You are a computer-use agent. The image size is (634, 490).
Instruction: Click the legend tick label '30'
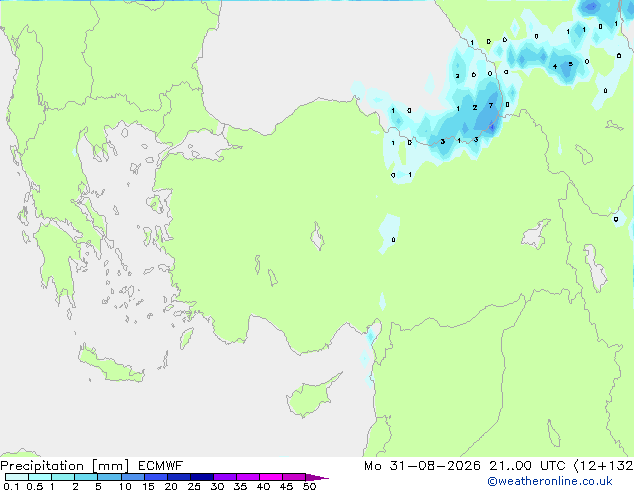217,486
